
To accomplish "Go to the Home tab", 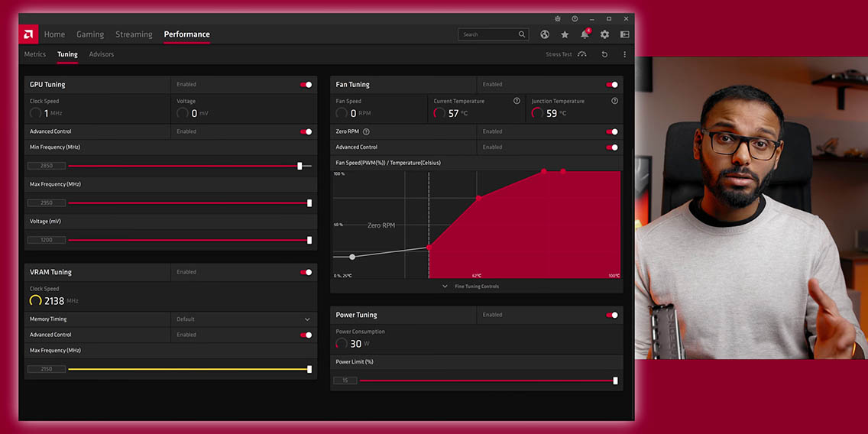I will click(55, 34).
